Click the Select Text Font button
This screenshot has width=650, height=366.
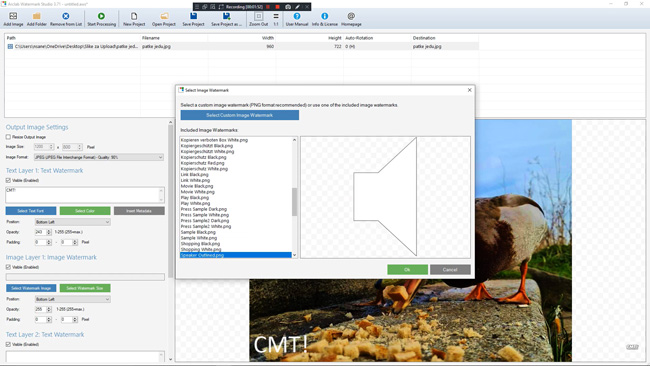coord(31,211)
